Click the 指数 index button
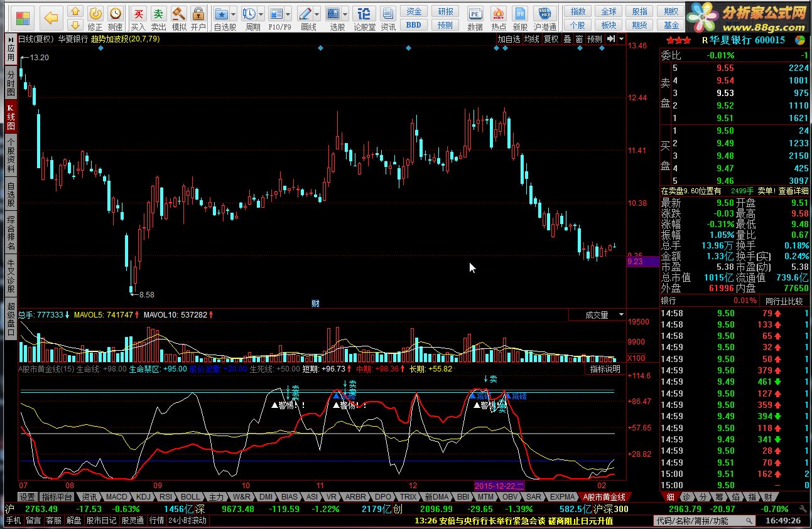The image size is (812, 529). click(578, 11)
